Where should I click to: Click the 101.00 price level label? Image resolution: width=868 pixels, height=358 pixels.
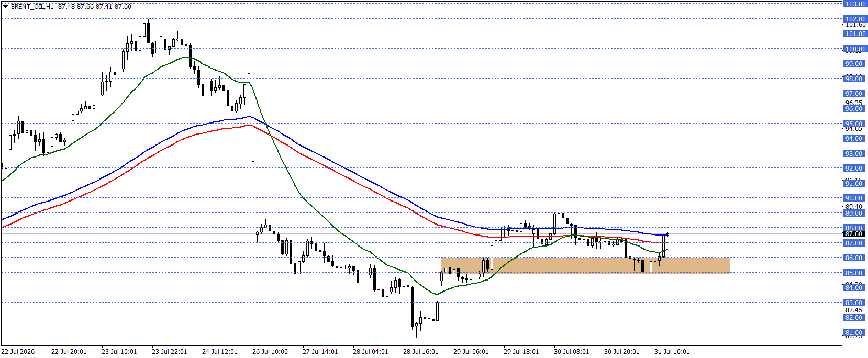pos(855,33)
